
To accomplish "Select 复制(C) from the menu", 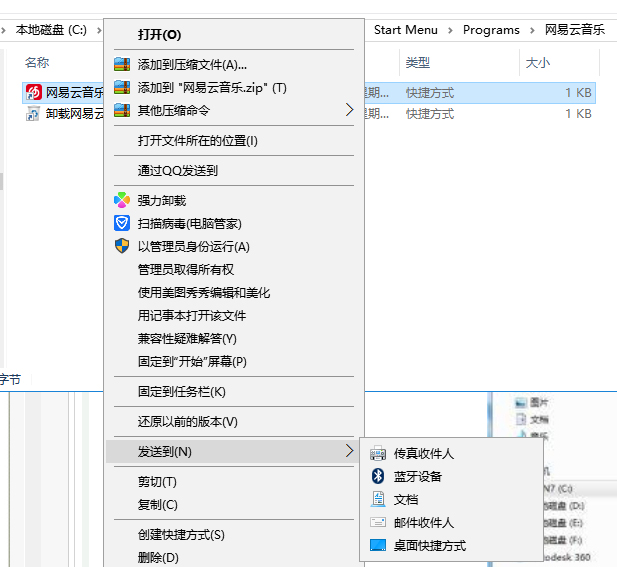I will click(234, 504).
